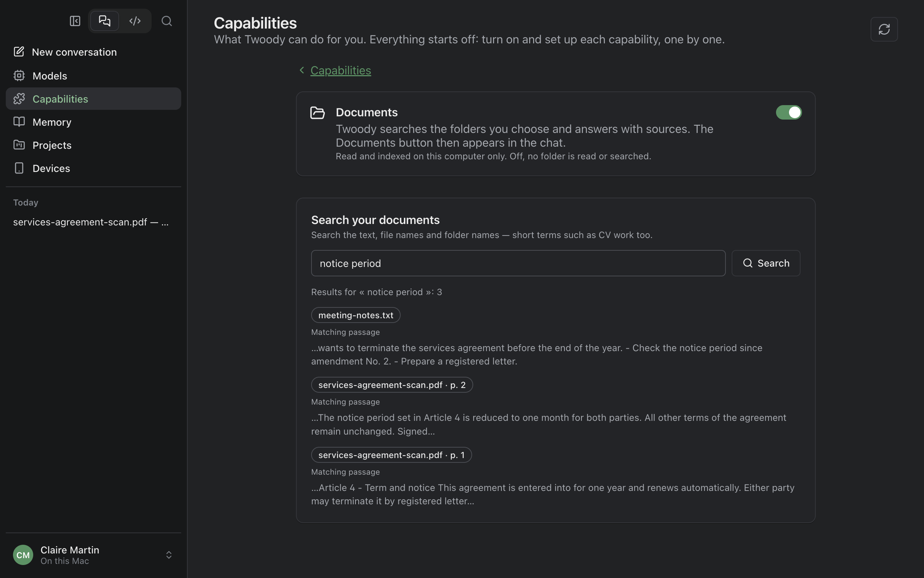This screenshot has height=578, width=924.
Task: Click passage starting '...Article 4 - Term and notice'
Action: pos(553,494)
